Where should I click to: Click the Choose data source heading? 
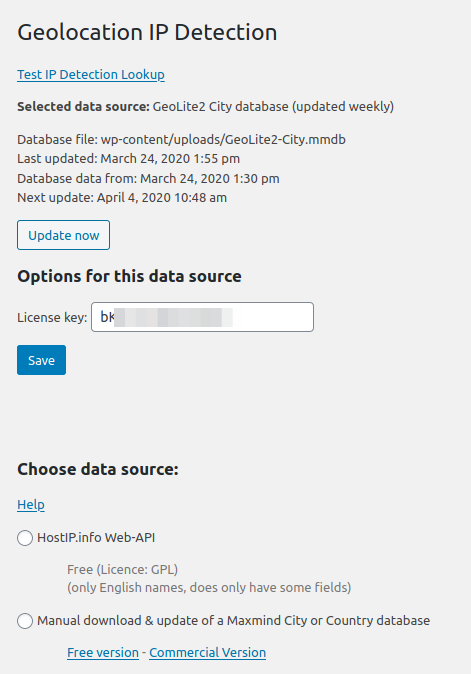pyautogui.click(x=98, y=469)
